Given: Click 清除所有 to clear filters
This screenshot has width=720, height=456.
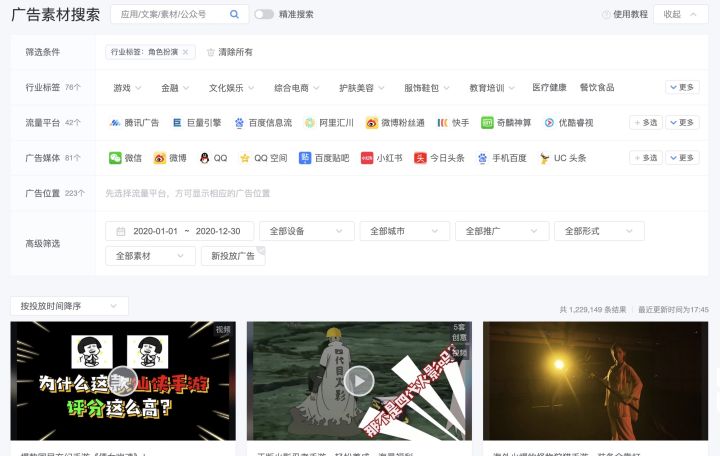Looking at the screenshot, I should click(229, 52).
